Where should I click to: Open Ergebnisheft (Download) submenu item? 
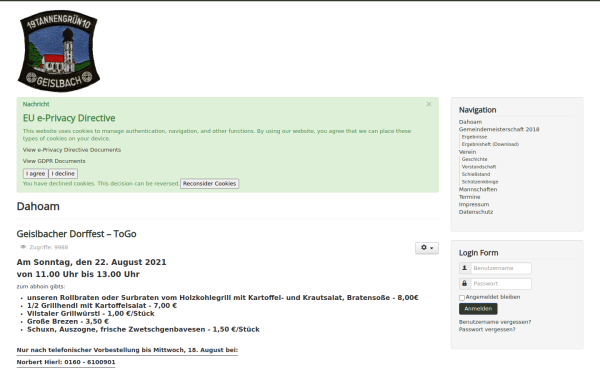click(490, 144)
